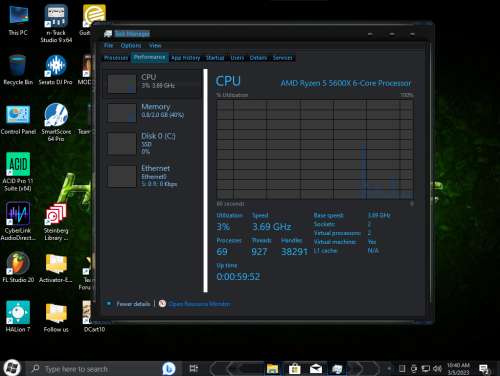Click the handles count 38291
Image resolution: width=500 pixels, height=376 pixels.
point(294,252)
